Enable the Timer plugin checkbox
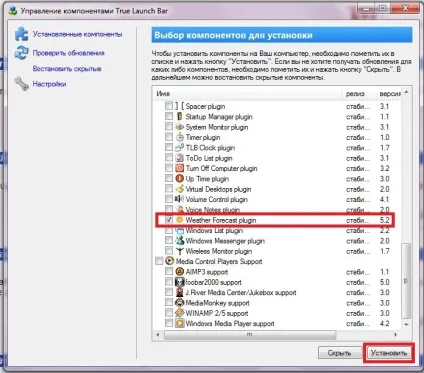Viewport: 424px width, 373px height. point(169,137)
